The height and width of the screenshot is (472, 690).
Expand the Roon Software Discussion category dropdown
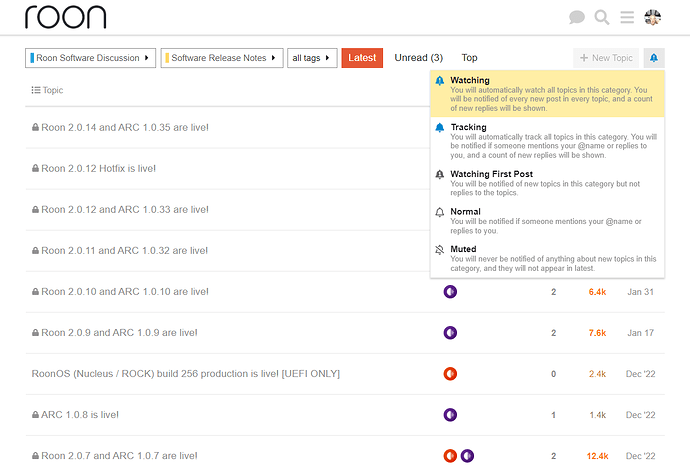click(90, 58)
